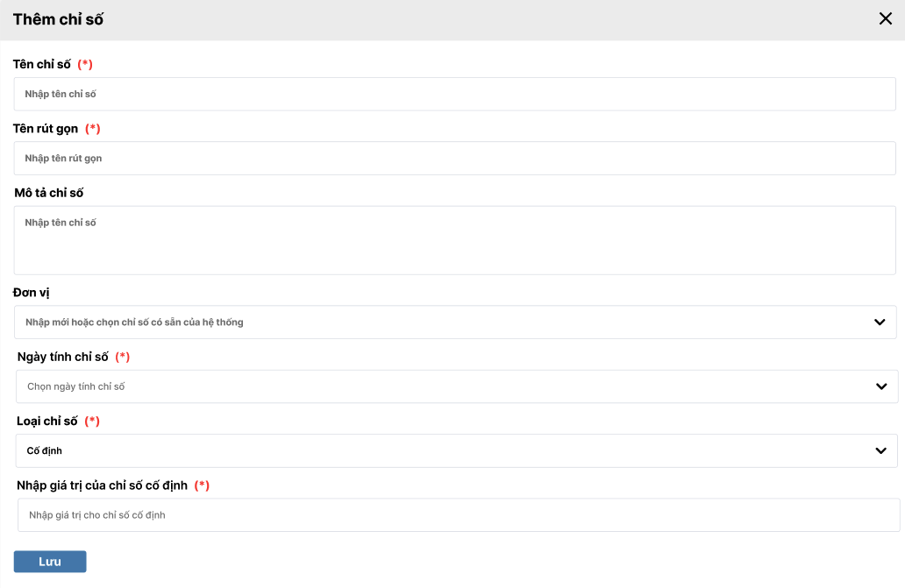905x588 pixels.
Task: Focus the Tên rút gọn text box
Action: click(x=454, y=159)
